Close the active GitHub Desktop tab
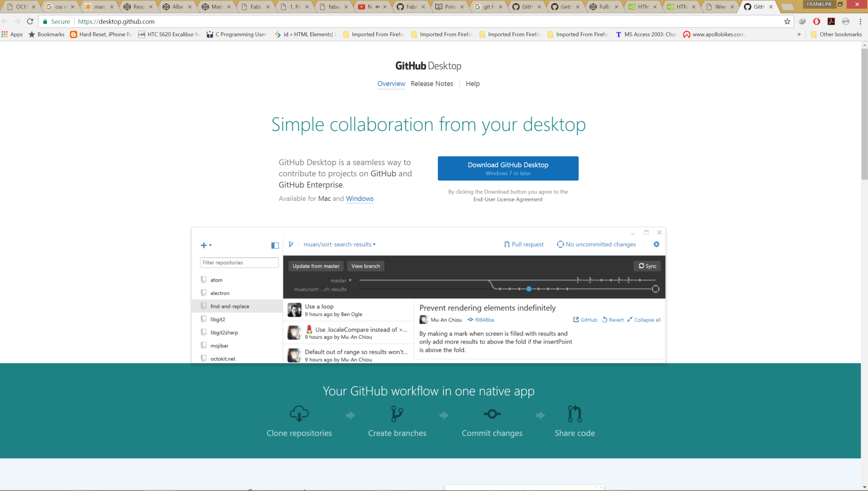Viewport: 868px width, 491px height. click(x=771, y=7)
